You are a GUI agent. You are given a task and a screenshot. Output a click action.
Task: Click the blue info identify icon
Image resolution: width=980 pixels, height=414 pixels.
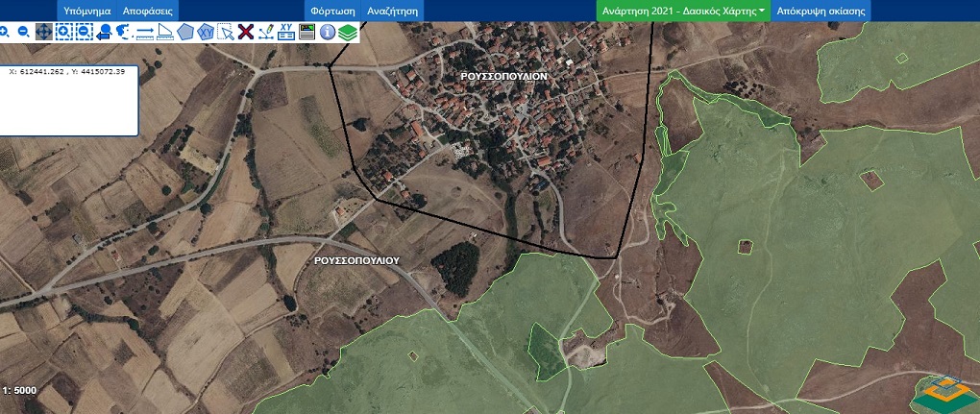pos(328,32)
